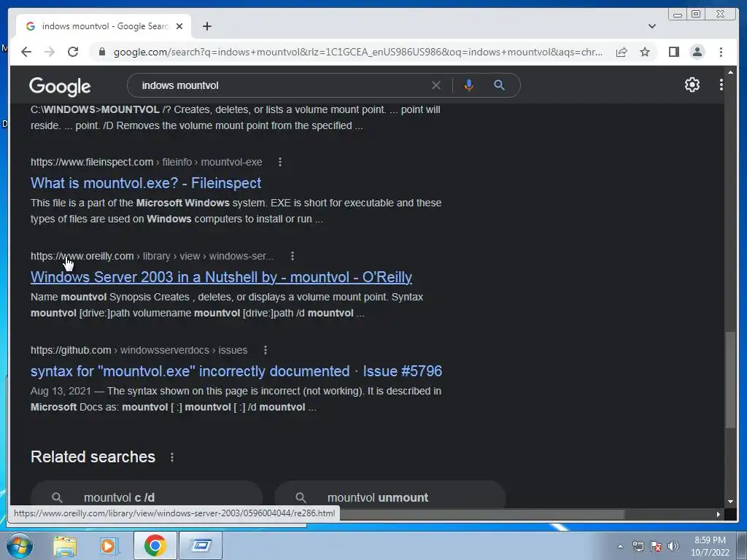The height and width of the screenshot is (560, 747).
Task: Open the volume control tray icon
Action: (x=673, y=547)
